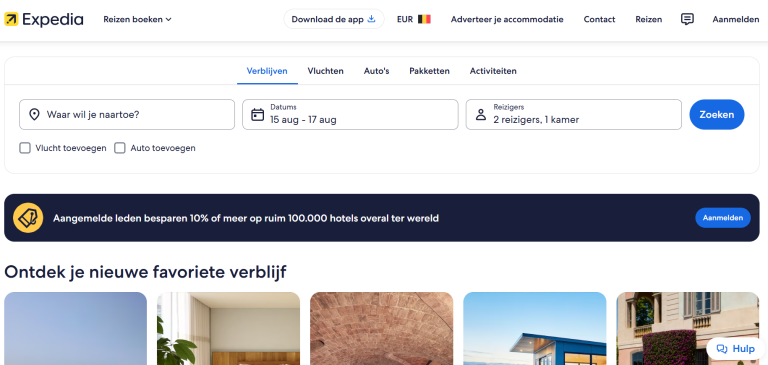
Task: Click the location pin icon in destination field
Action: [x=34, y=115]
